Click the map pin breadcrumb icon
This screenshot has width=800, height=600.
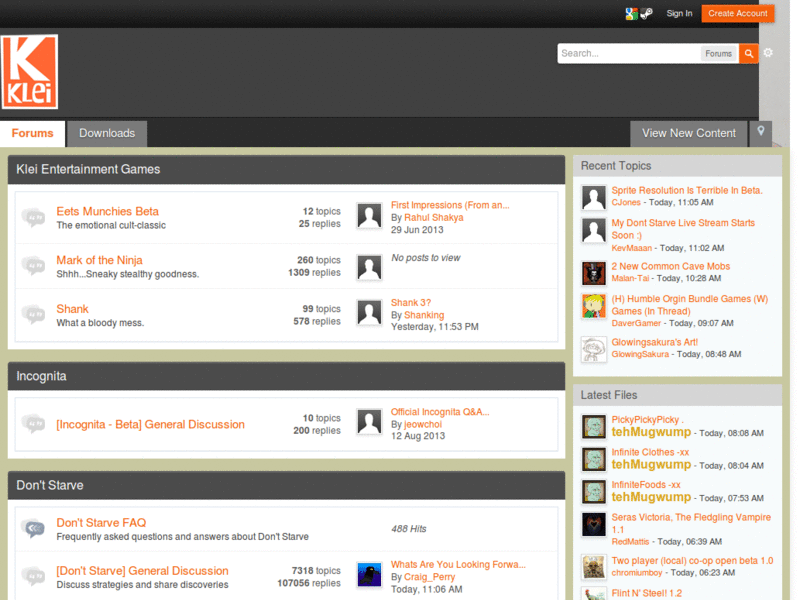[x=761, y=133]
